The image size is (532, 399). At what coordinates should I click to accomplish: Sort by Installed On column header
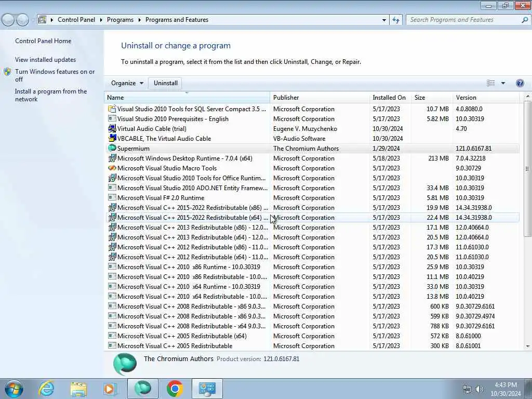click(x=390, y=97)
